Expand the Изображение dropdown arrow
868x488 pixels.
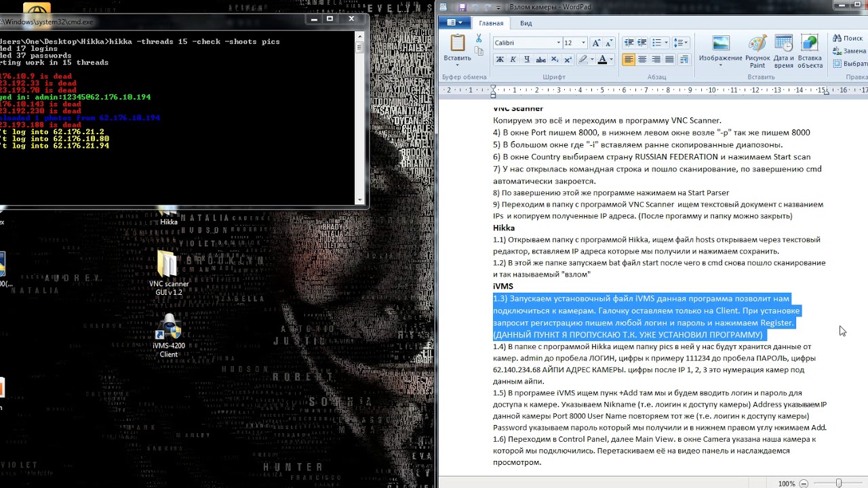pos(720,66)
